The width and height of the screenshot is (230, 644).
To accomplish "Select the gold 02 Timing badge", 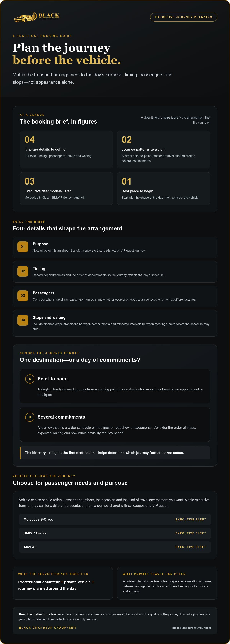I will 23,271.
